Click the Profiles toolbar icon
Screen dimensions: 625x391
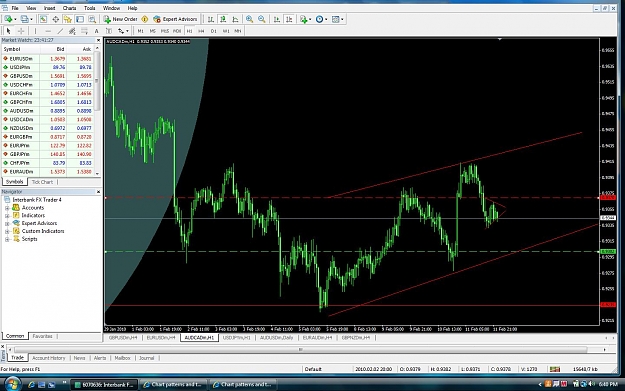(x=25, y=19)
